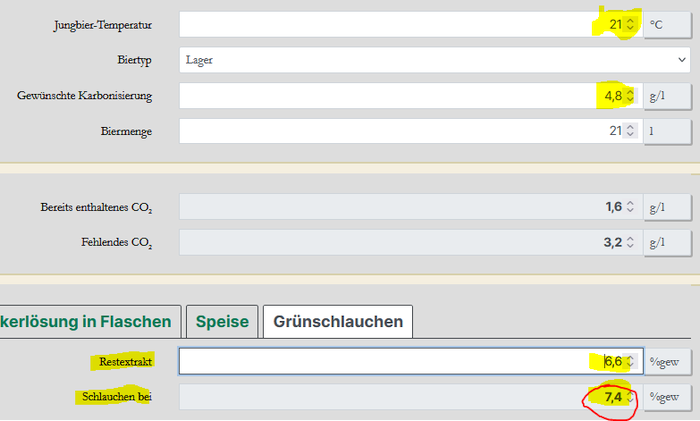Click the g/l unit beside Fehlendes CO2
700x421 pixels.
pos(666,242)
